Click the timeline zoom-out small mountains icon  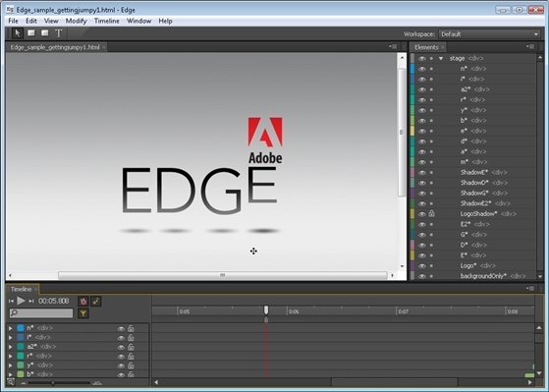pyautogui.click(x=24, y=383)
